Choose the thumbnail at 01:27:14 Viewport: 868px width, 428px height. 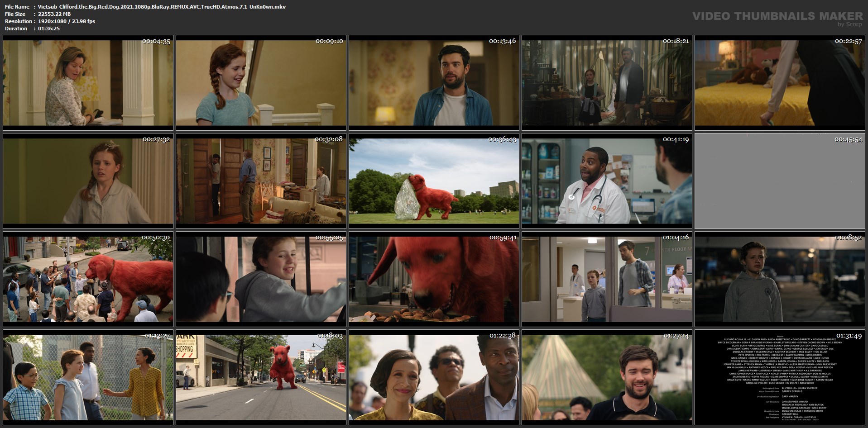click(x=607, y=377)
